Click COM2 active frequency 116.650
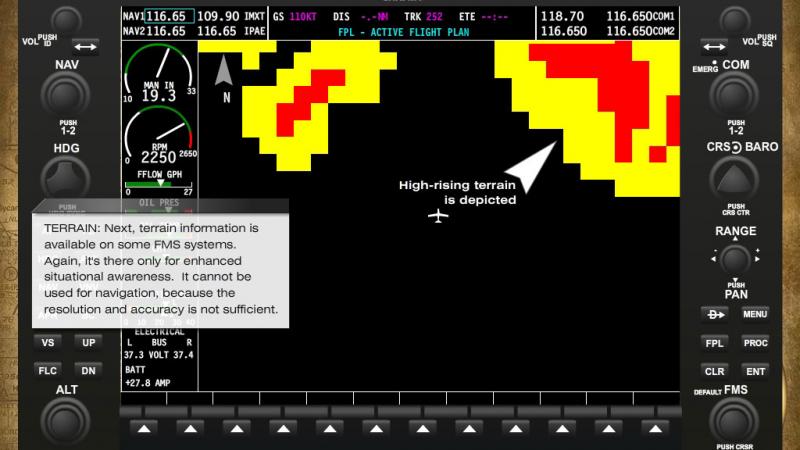Image resolution: width=800 pixels, height=450 pixels. point(629,31)
